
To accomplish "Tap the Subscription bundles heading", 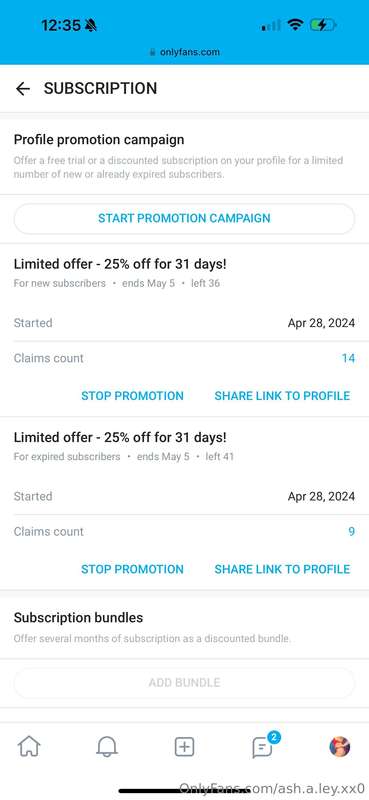I will point(79,618).
